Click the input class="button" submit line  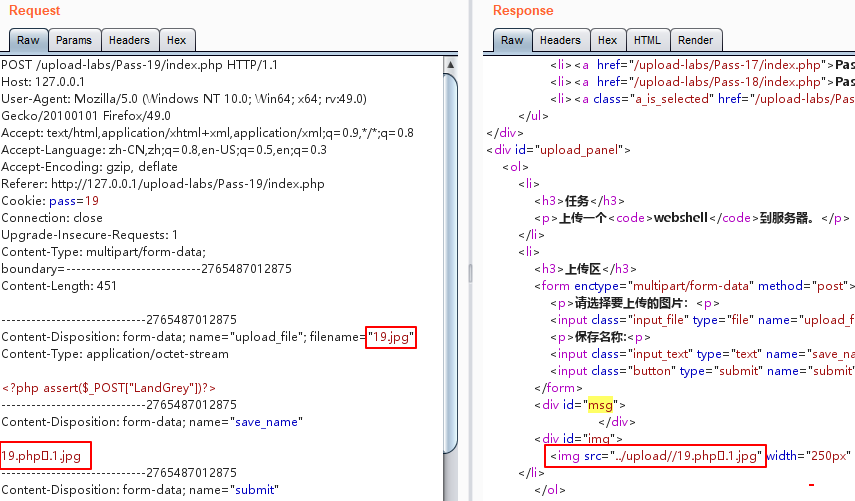tap(702, 371)
